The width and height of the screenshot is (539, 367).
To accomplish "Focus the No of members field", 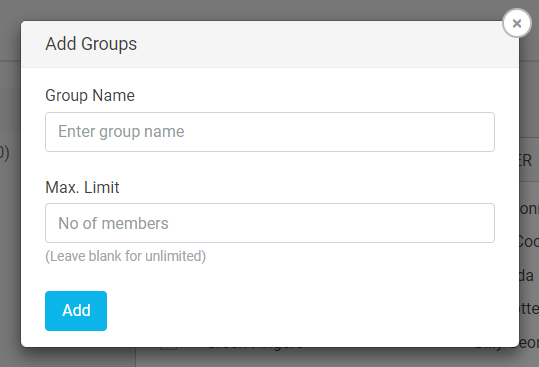I will pos(270,223).
